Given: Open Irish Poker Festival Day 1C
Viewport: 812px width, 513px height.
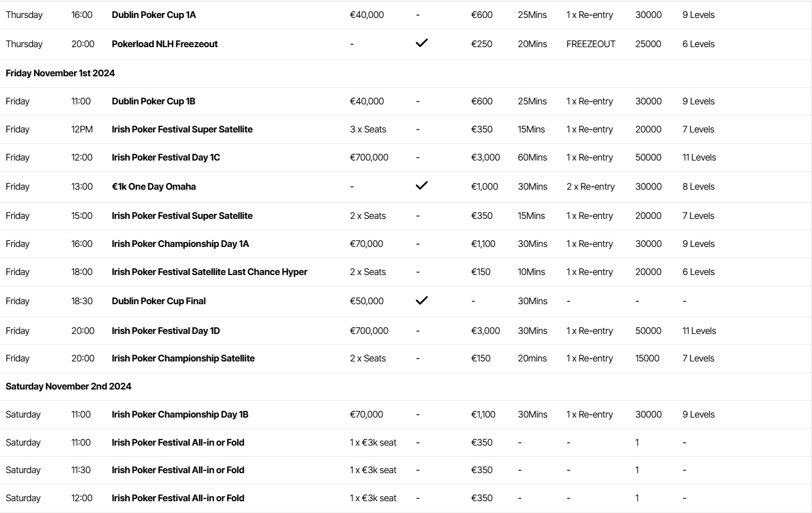Looking at the screenshot, I should tap(166, 158).
